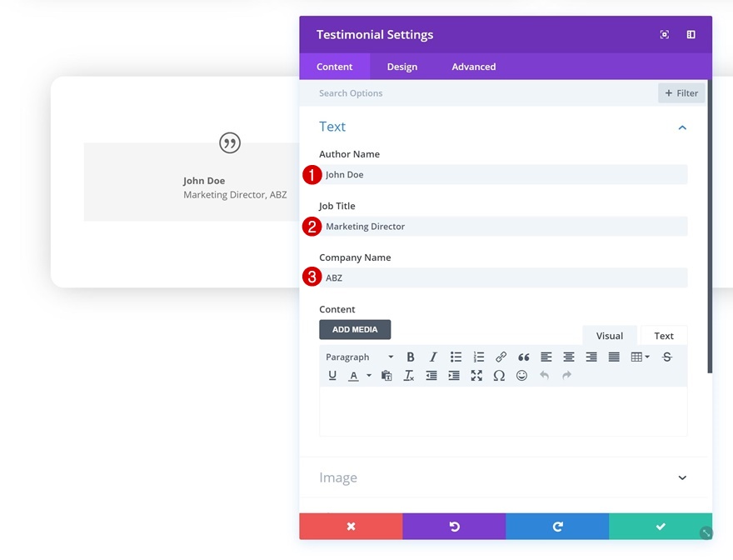Switch to the Design tab

402,67
